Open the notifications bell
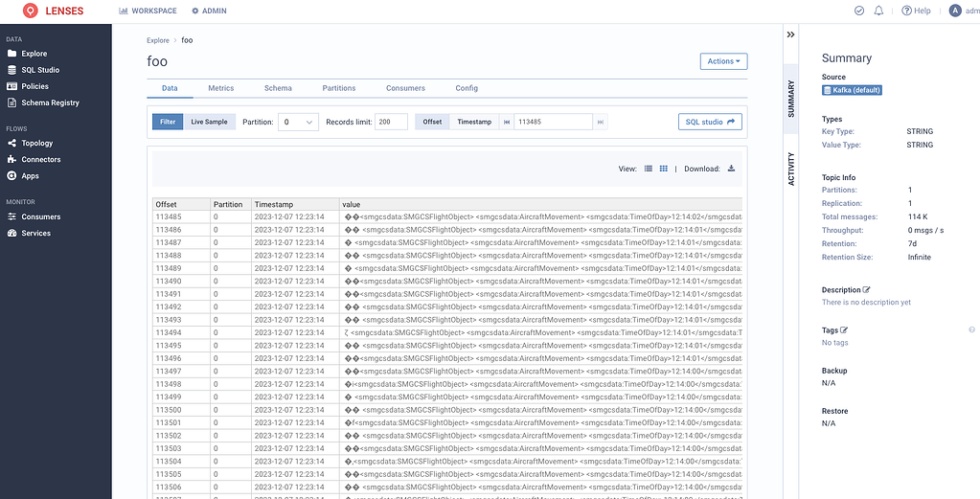Screen dimensions: 980x499 (879, 11)
